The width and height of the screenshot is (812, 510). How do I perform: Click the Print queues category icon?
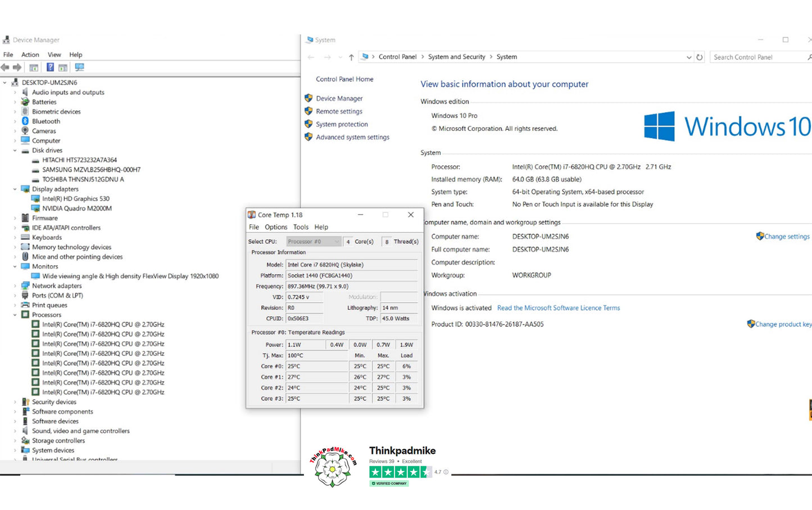coord(25,305)
